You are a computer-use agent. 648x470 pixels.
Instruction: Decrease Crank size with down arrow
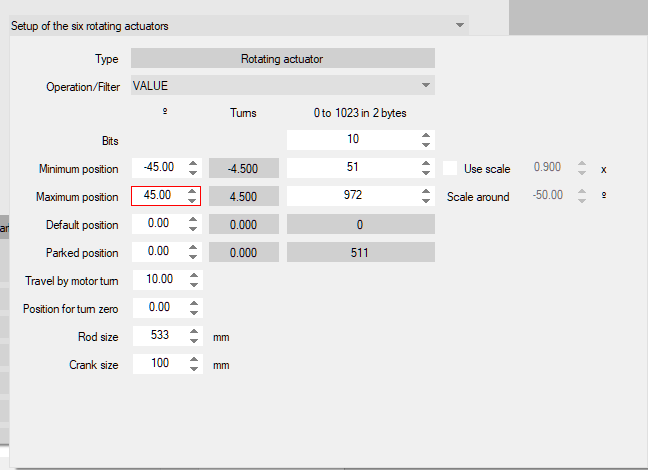point(193,370)
